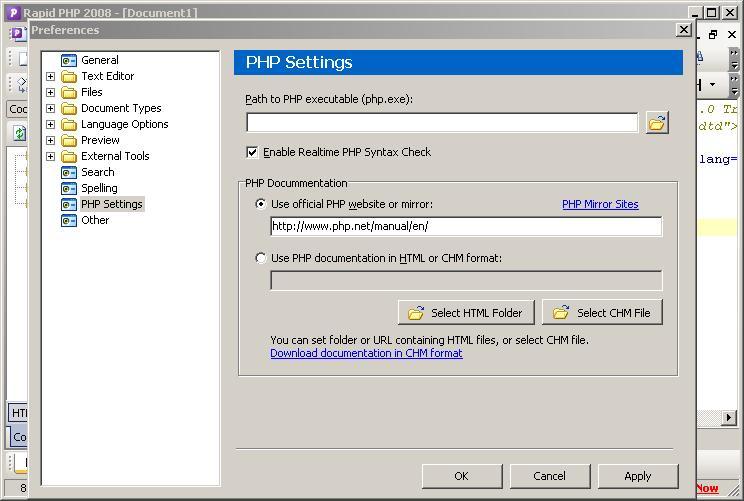Screen dimensions: 744x501
Task: Click the Select HTML Folder button
Action: 466,313
